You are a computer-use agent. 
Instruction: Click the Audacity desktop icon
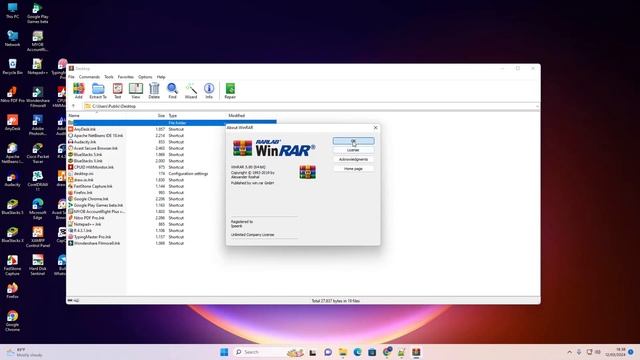pos(12,179)
